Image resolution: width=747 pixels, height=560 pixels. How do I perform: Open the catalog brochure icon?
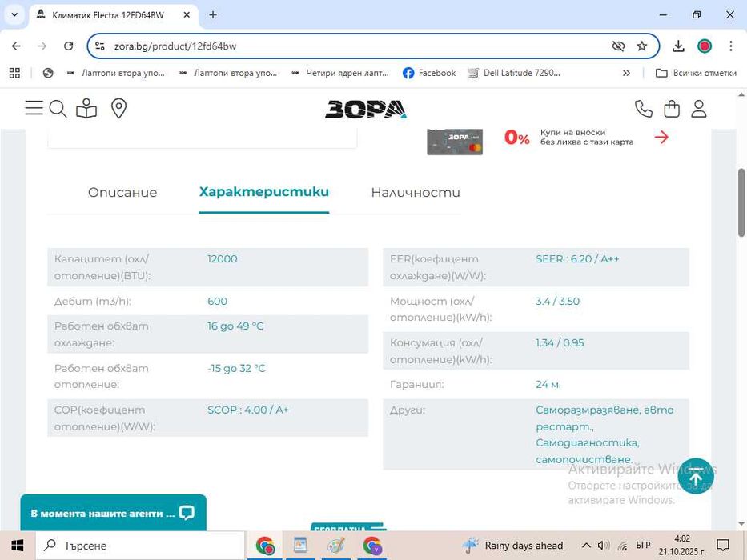(86, 109)
